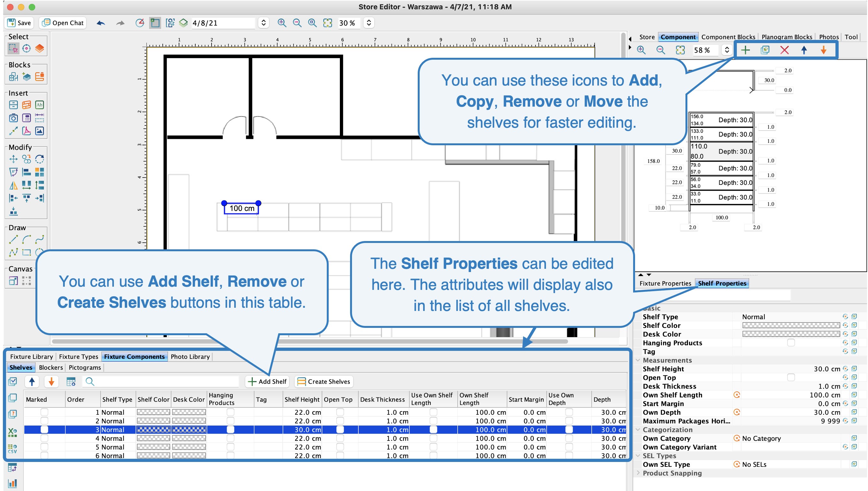Click the zoom in magnifier in main toolbar

(282, 23)
